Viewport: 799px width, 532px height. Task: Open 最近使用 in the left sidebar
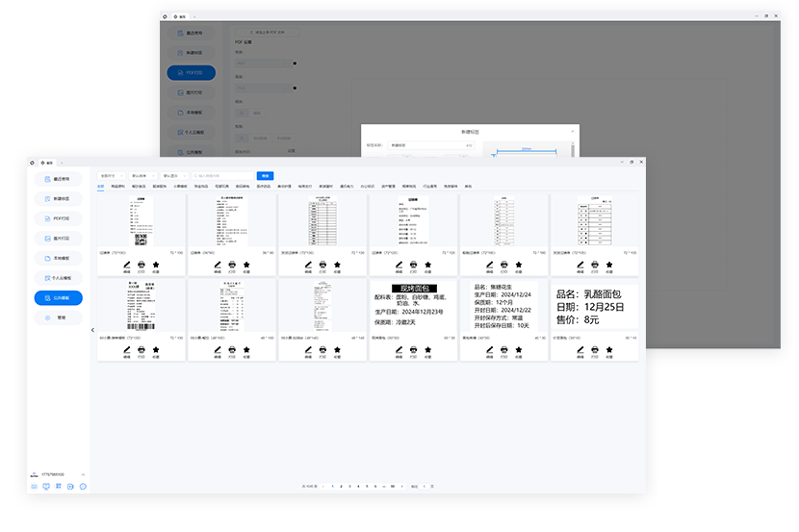click(x=58, y=179)
